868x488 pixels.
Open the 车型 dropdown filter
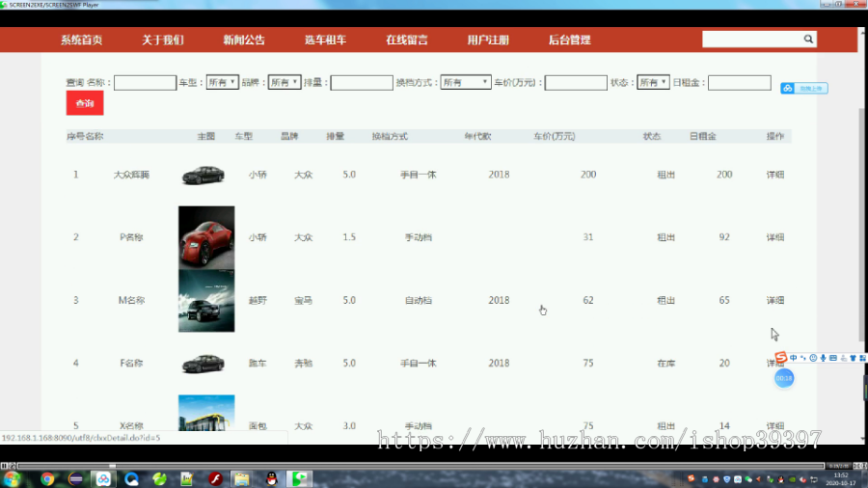point(222,82)
